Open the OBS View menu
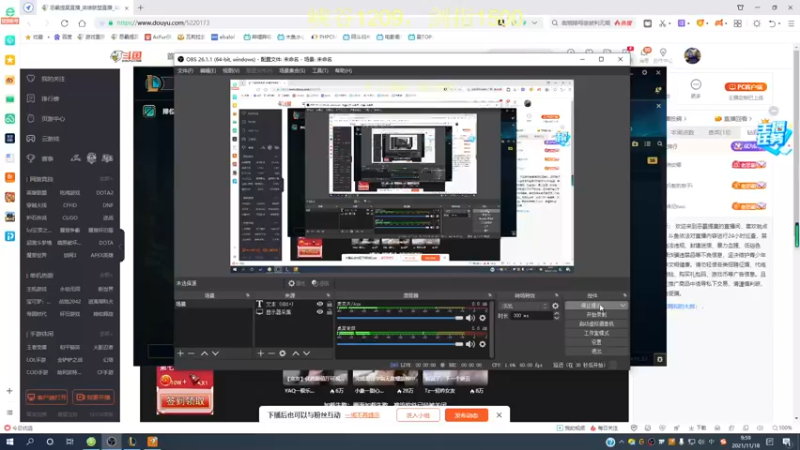800x450 pixels. (x=231, y=70)
